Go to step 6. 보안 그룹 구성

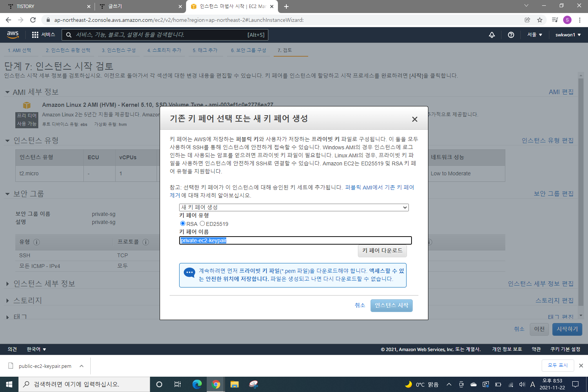pos(248,50)
